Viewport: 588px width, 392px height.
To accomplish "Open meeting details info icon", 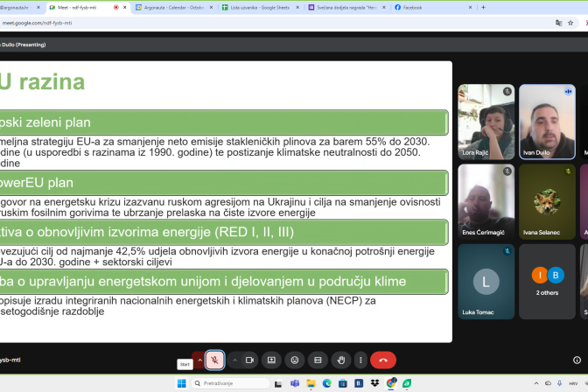I will pyautogui.click(x=576, y=360).
